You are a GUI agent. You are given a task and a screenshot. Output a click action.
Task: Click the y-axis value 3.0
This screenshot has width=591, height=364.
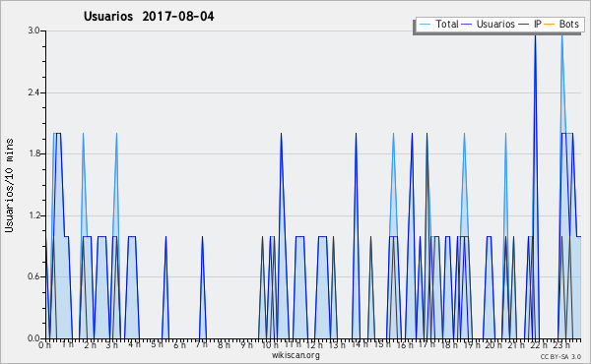pyautogui.click(x=33, y=30)
